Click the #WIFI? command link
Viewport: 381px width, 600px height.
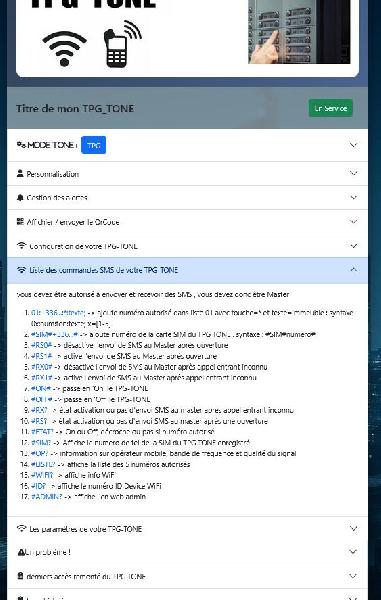42,475
